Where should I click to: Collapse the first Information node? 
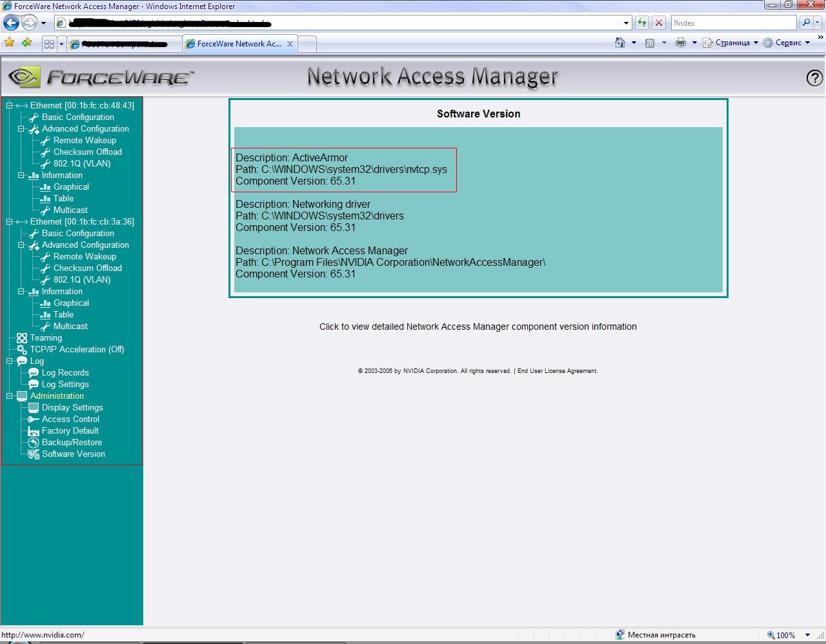pos(21,176)
